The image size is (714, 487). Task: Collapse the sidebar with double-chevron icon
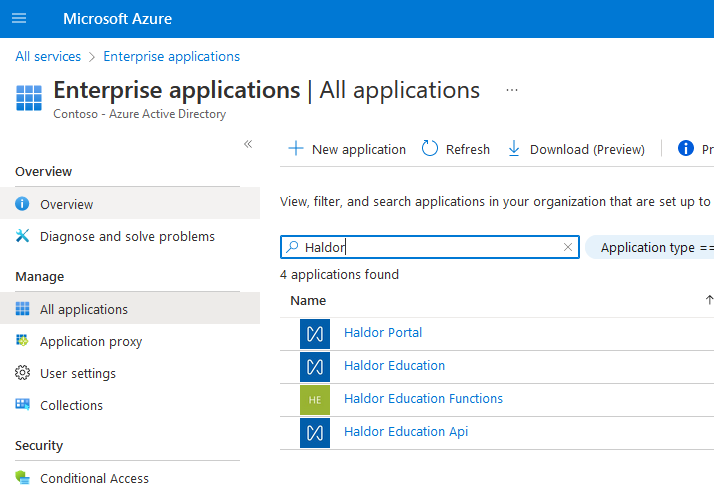point(248,144)
